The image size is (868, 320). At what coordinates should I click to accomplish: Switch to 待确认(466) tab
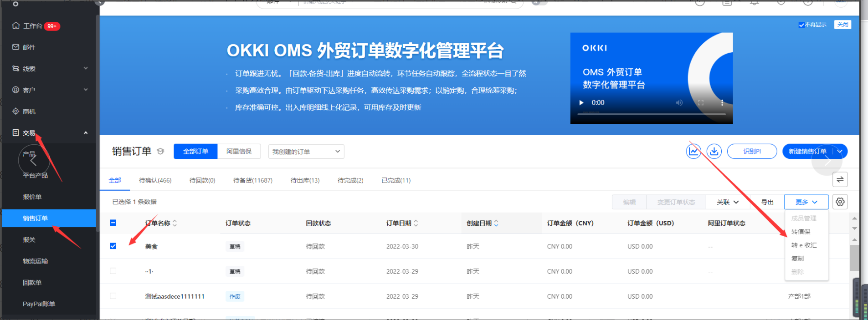(155, 180)
